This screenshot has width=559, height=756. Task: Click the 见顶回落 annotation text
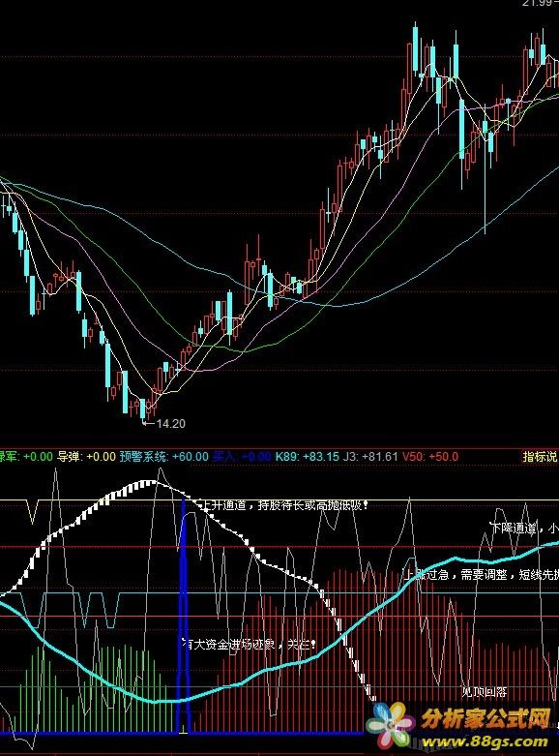coord(485,692)
